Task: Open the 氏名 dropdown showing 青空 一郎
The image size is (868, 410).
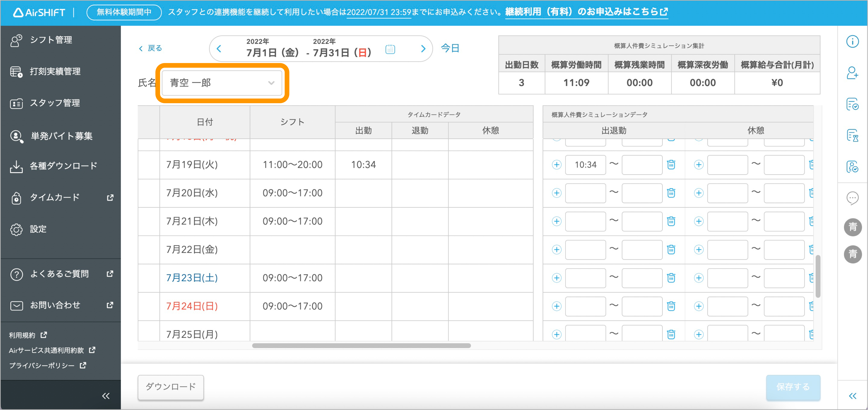Action: point(222,83)
